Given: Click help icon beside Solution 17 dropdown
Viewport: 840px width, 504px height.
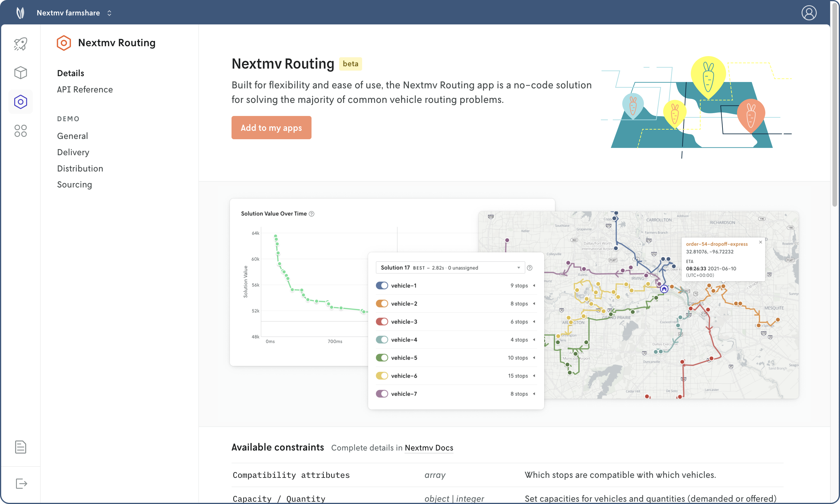Looking at the screenshot, I should (529, 268).
